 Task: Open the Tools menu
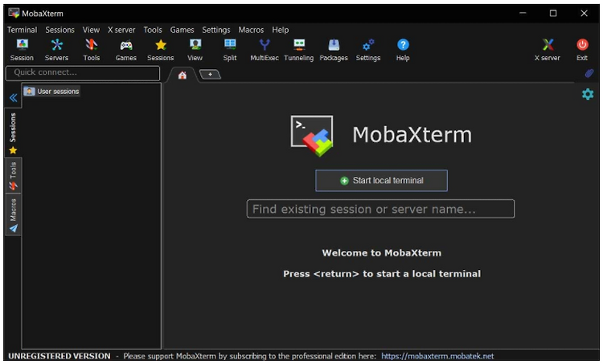point(153,30)
